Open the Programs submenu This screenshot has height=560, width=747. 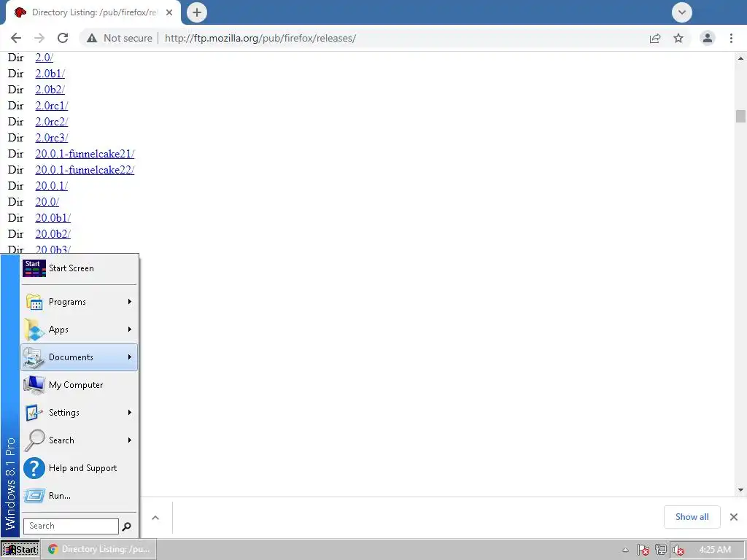(x=79, y=302)
